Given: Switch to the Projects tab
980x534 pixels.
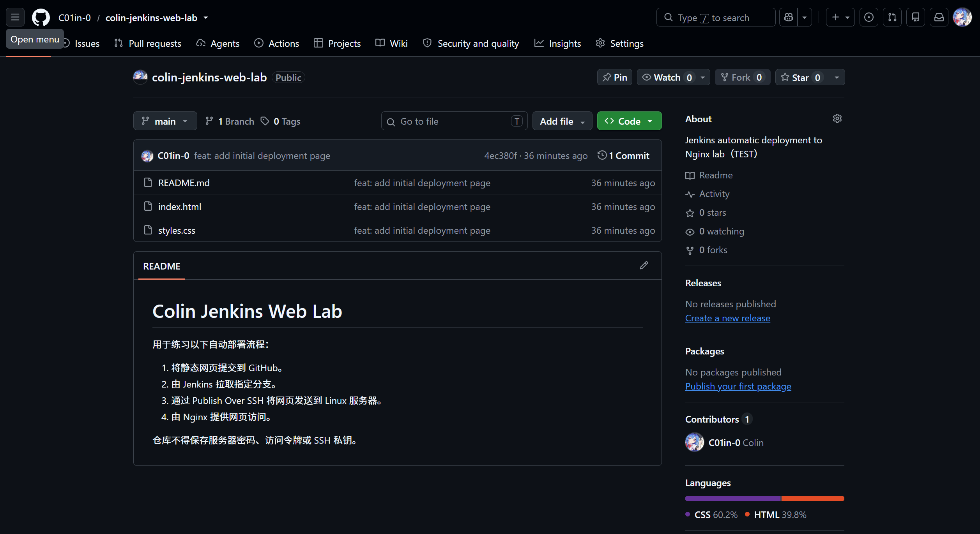Looking at the screenshot, I should 337,43.
